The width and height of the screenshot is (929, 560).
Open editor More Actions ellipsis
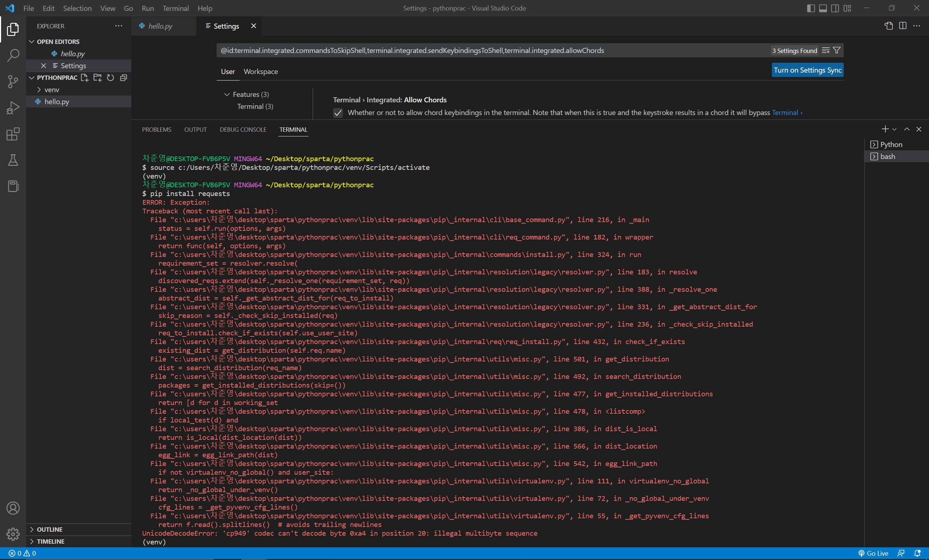pyautogui.click(x=917, y=26)
